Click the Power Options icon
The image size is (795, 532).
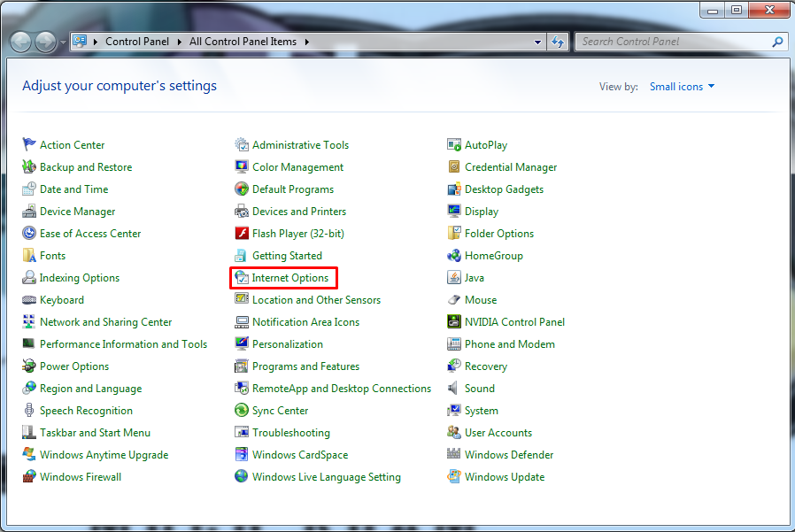click(29, 366)
